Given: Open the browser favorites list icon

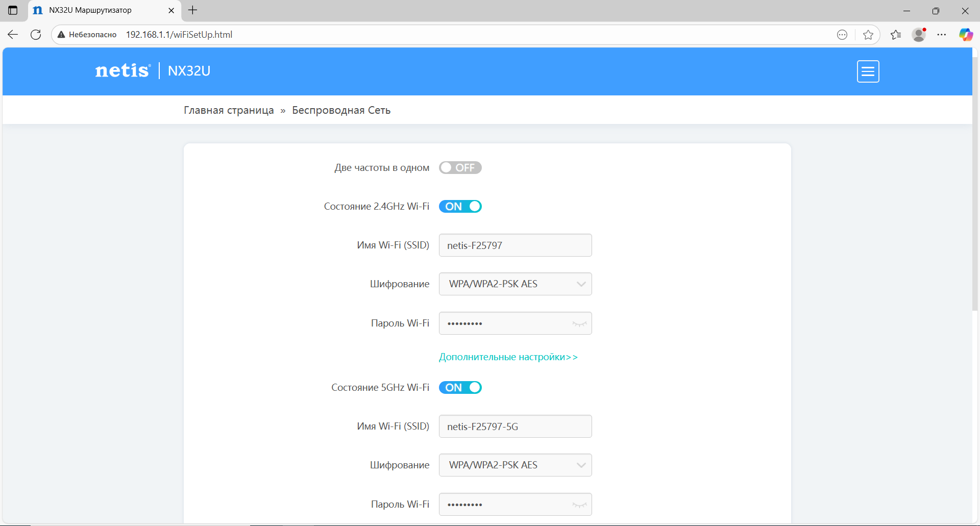Looking at the screenshot, I should 896,35.
